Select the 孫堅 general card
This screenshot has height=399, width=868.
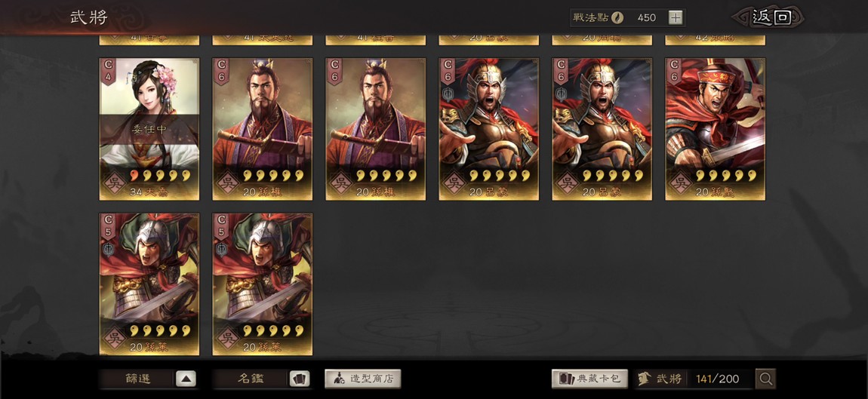(716, 129)
